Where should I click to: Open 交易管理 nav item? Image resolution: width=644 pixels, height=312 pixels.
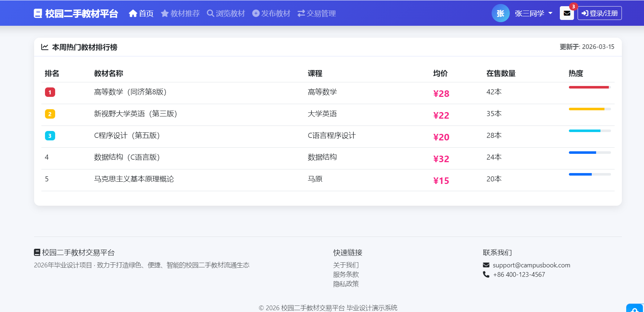click(317, 13)
